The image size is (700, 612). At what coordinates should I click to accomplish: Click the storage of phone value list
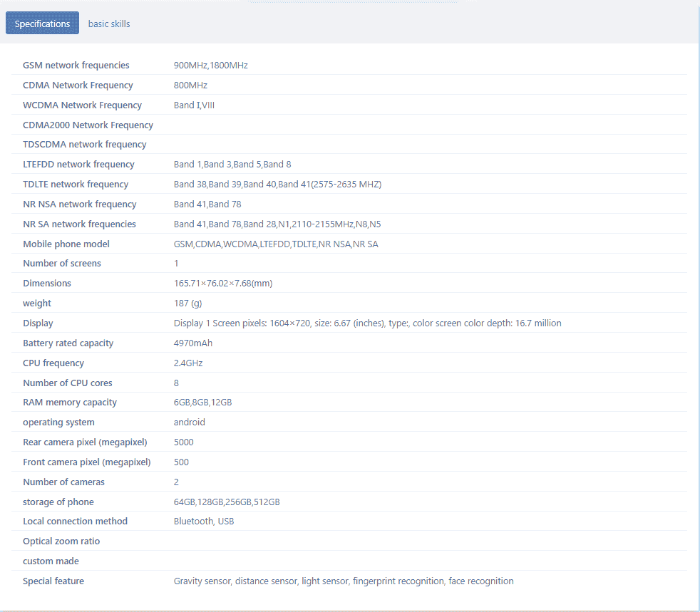tap(227, 502)
